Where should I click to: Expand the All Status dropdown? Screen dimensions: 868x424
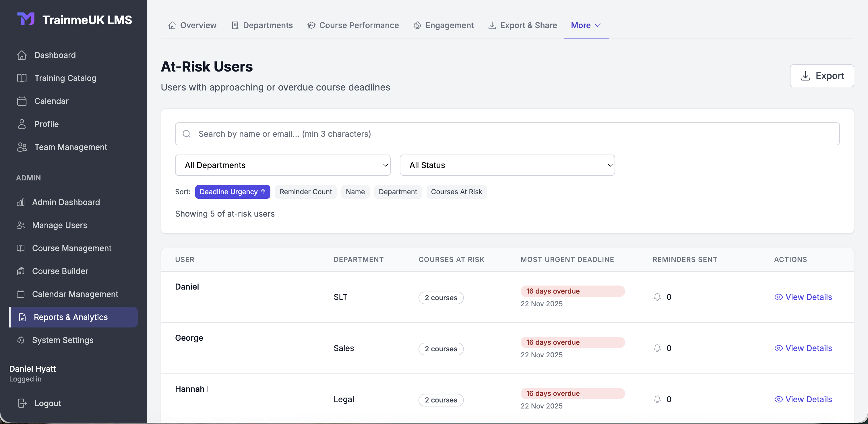coord(507,165)
